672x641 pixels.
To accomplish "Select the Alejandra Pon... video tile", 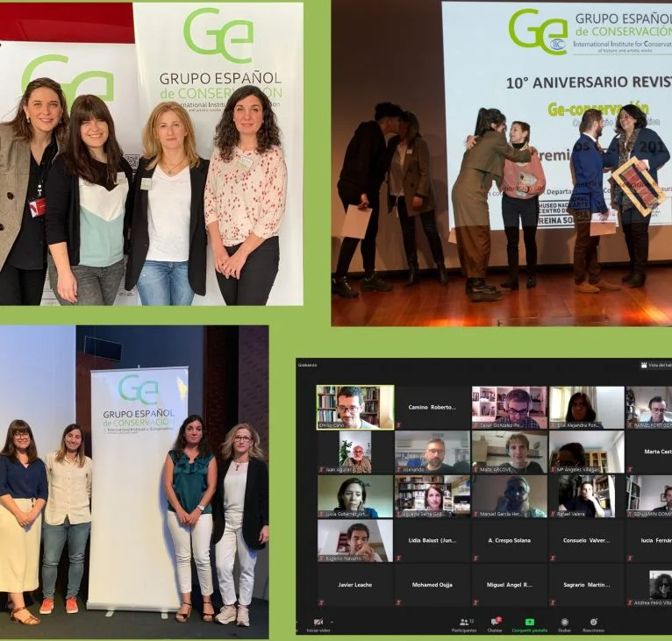I will (x=587, y=407).
